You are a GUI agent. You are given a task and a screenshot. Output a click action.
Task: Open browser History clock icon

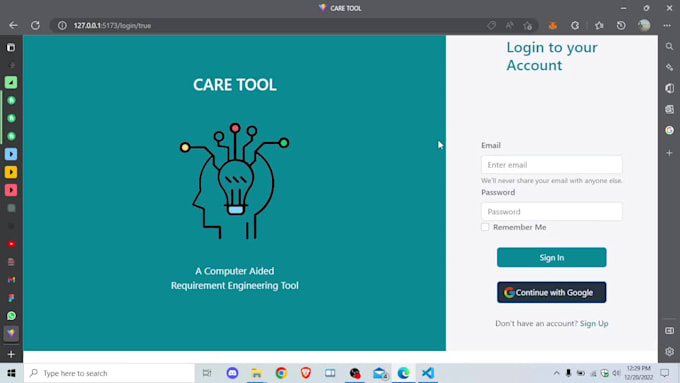pyautogui.click(x=621, y=26)
